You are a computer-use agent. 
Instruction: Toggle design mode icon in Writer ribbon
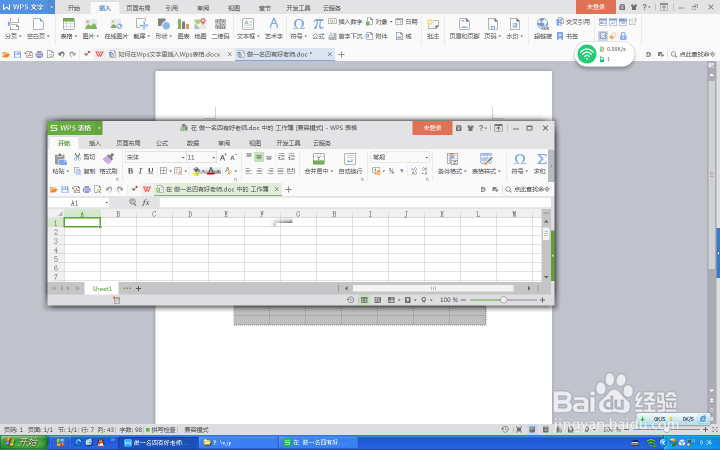pos(603,35)
